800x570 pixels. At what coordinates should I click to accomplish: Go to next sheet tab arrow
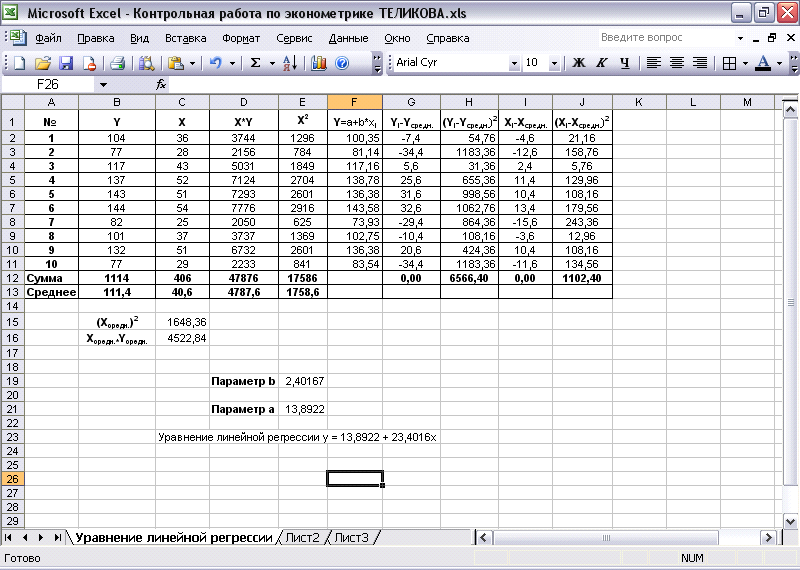coord(41,537)
